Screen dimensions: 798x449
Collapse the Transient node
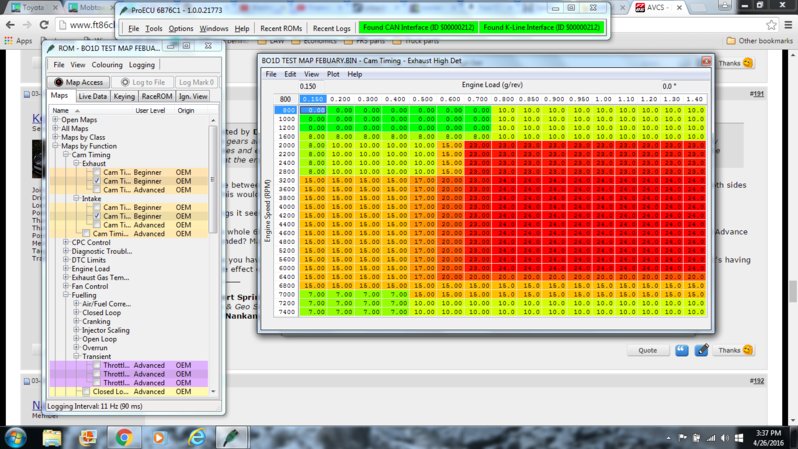point(76,356)
